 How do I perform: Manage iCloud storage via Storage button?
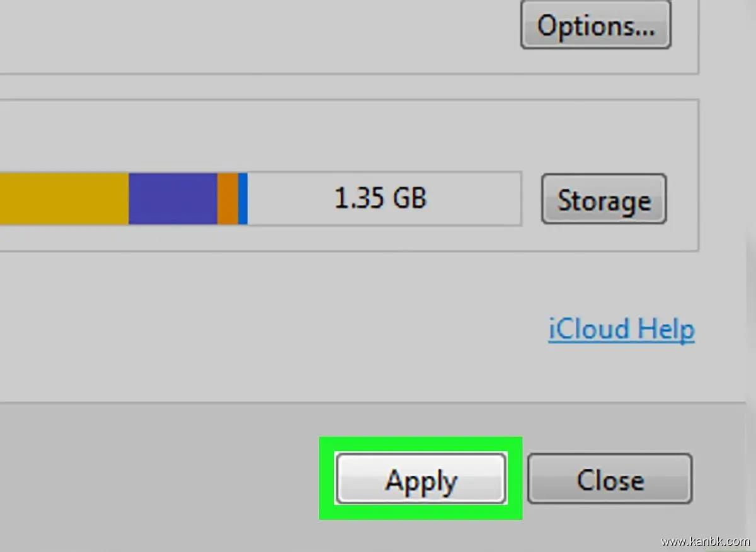coord(604,200)
